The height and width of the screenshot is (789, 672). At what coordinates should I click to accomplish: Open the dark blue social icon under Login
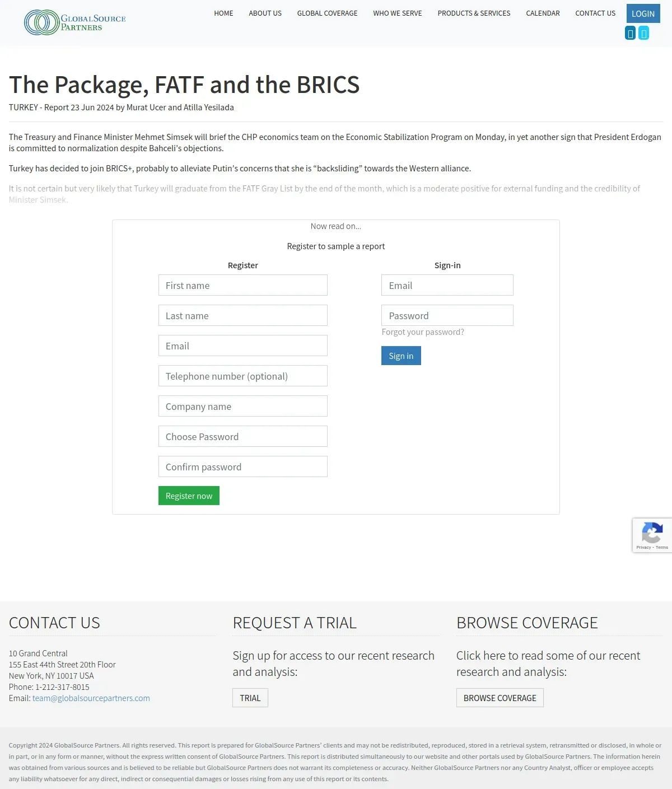[x=630, y=33]
